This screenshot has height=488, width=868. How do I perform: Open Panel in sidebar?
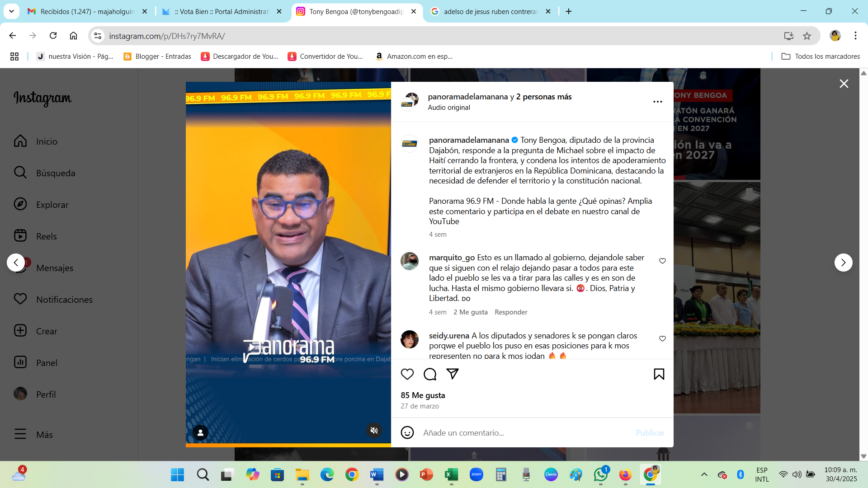35,363
